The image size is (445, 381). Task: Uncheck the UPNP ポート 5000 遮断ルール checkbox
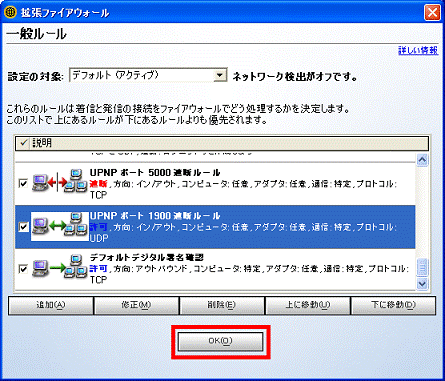point(23,183)
